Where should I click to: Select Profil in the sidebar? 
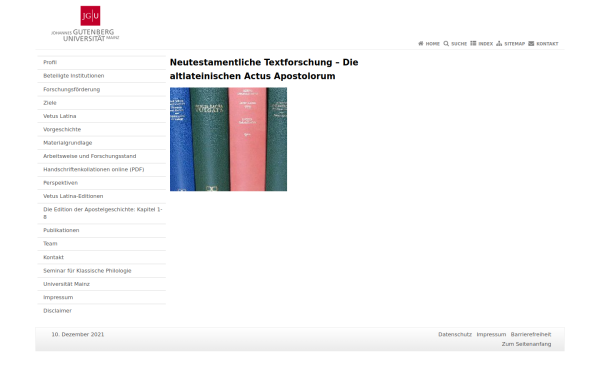[101, 62]
